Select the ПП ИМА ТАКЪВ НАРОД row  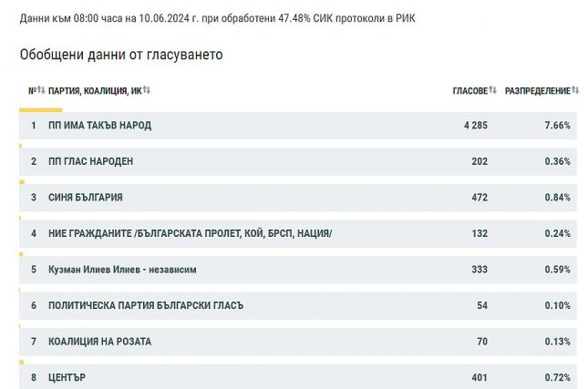click(x=298, y=126)
